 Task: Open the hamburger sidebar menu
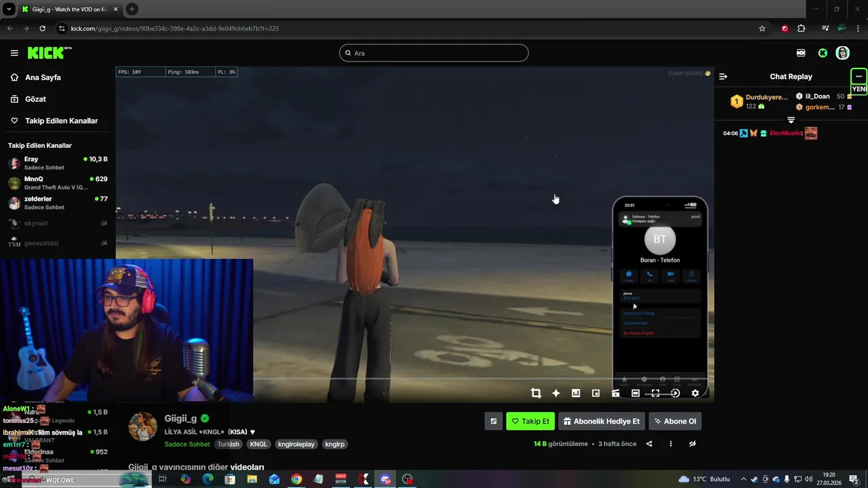coord(14,53)
